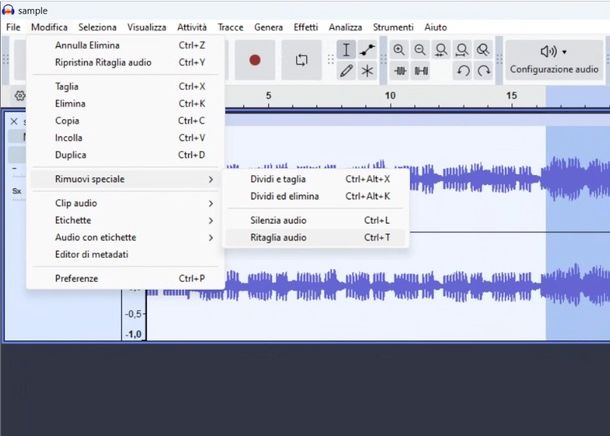Click timeline ruler at 5 seconds
The height and width of the screenshot is (436, 610).
click(268, 96)
